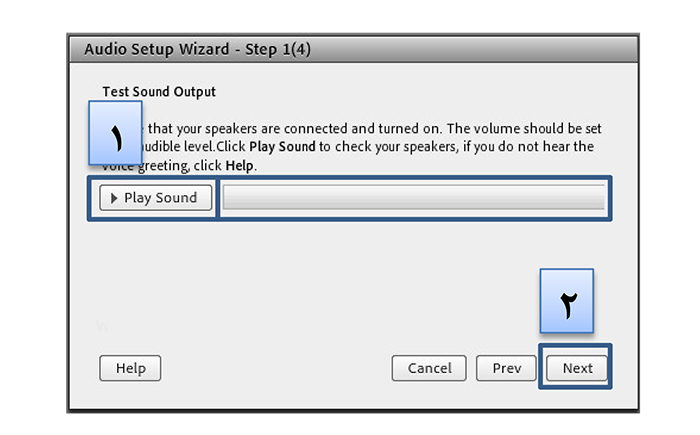Click the sound output level bar
Screen dimensions: 700x435
click(414, 197)
